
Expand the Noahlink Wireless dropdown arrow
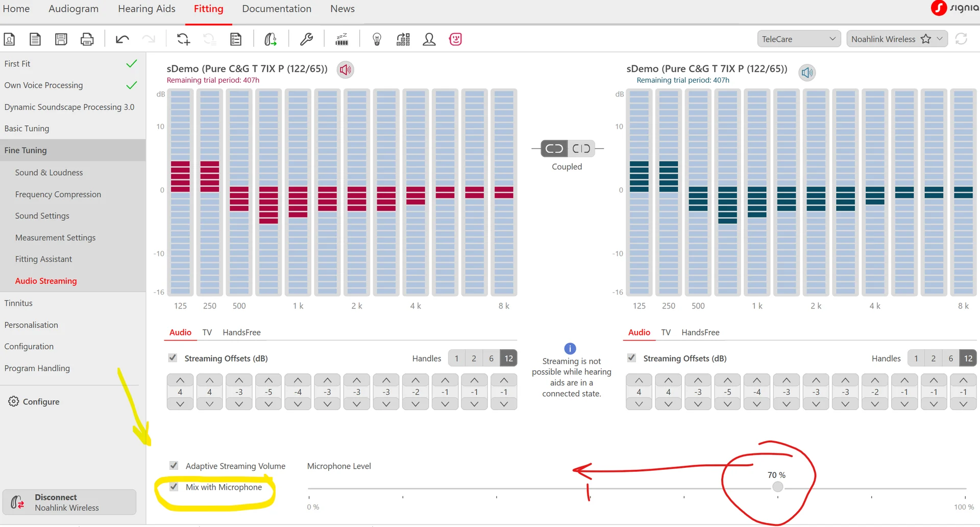tap(940, 39)
